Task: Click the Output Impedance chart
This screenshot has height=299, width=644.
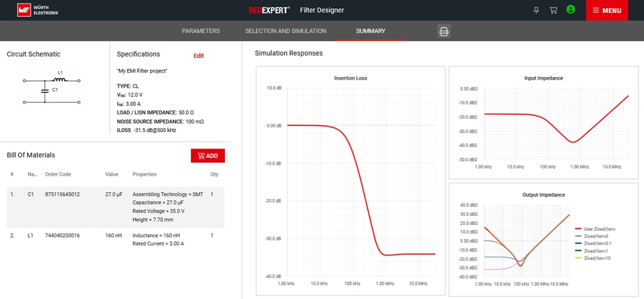Action: tap(543, 240)
